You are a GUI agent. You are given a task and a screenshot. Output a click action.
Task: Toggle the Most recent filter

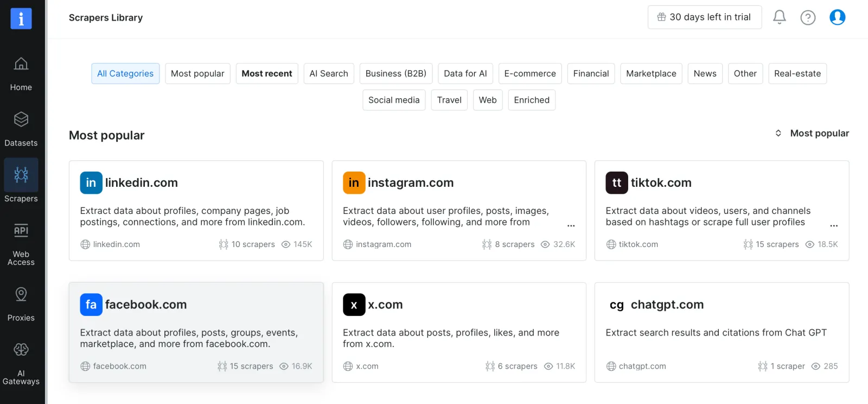266,74
